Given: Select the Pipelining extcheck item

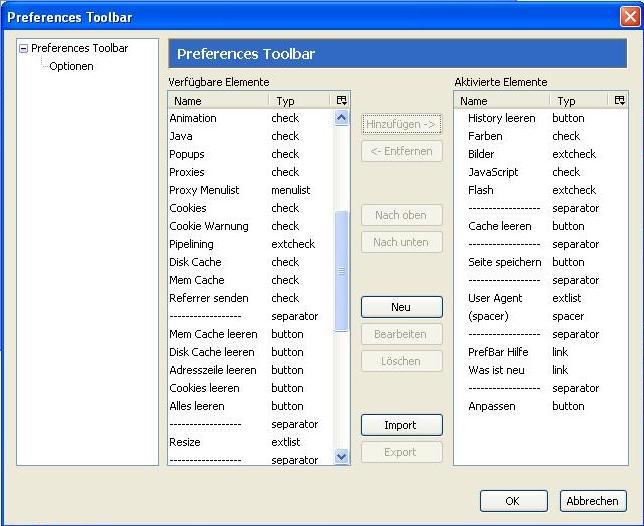Looking at the screenshot, I should [191, 244].
